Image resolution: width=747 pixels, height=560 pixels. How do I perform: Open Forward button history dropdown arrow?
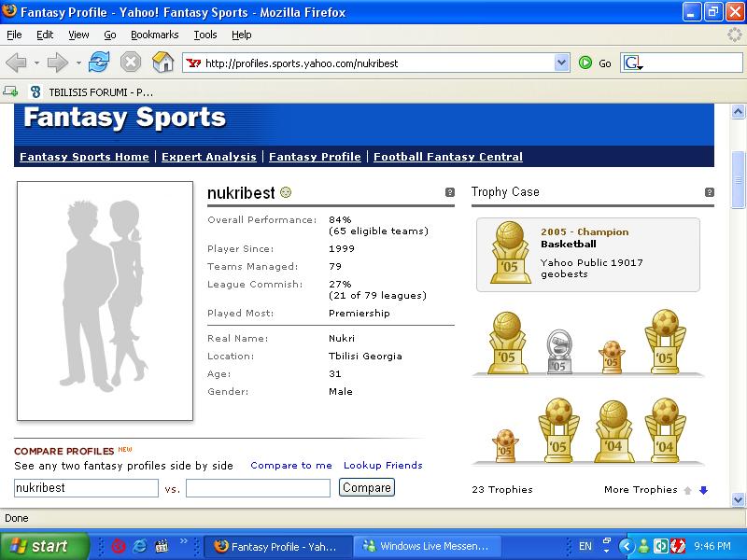click(x=78, y=63)
